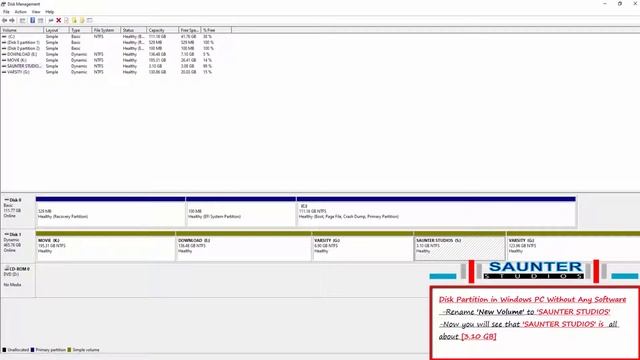The width and height of the screenshot is (640, 360).
Task: Sort by the Free Space column header
Action: pyautogui.click(x=190, y=30)
